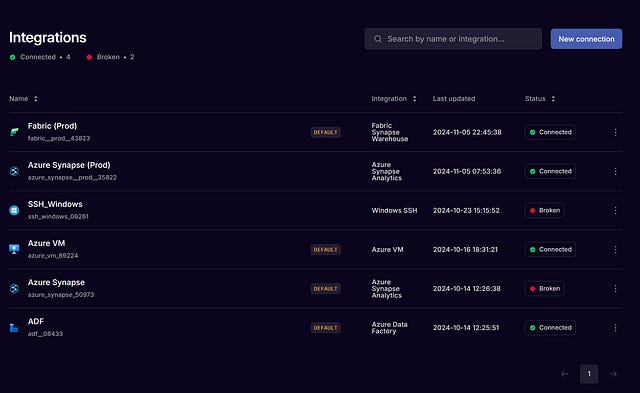Click the Fabric Synapse Warehouse integration cell
The image size is (640, 393).
390,132
